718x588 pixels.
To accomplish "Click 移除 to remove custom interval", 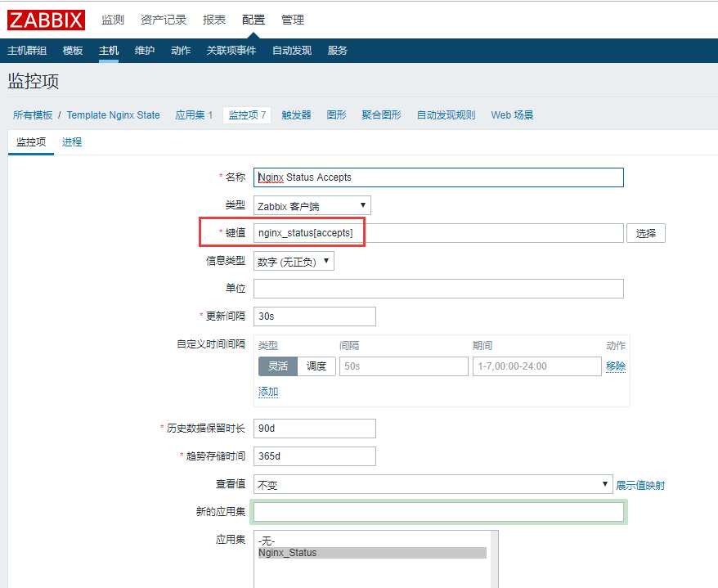I will click(616, 366).
